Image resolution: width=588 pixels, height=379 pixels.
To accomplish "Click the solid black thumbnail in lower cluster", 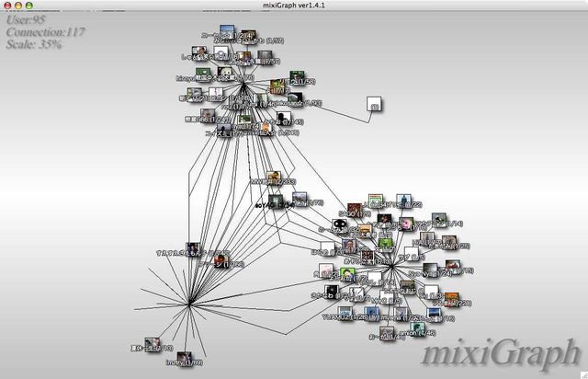I will tap(332, 292).
